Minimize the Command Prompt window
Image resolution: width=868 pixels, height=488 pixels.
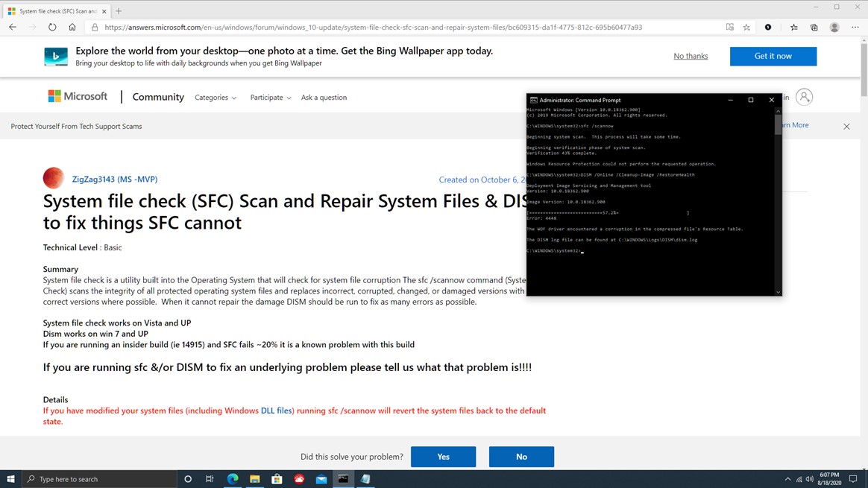tap(730, 100)
